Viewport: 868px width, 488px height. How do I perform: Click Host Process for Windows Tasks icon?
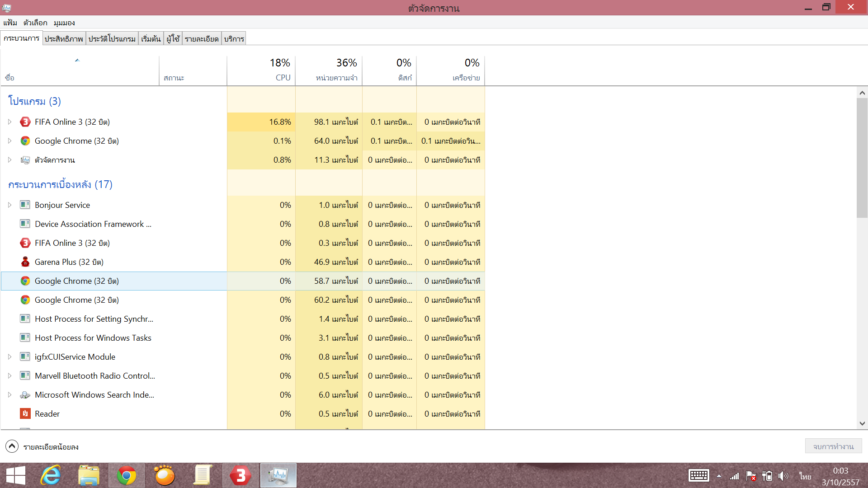(x=25, y=338)
